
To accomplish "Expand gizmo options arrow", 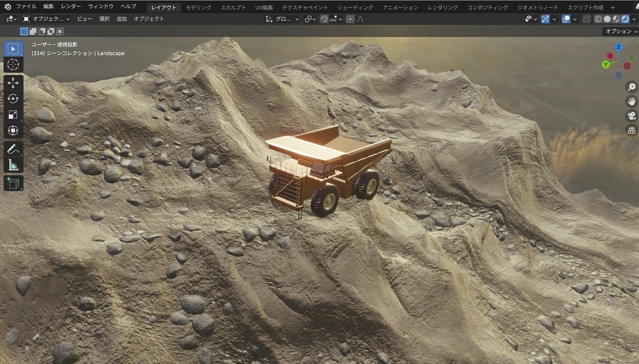I will point(554,19).
